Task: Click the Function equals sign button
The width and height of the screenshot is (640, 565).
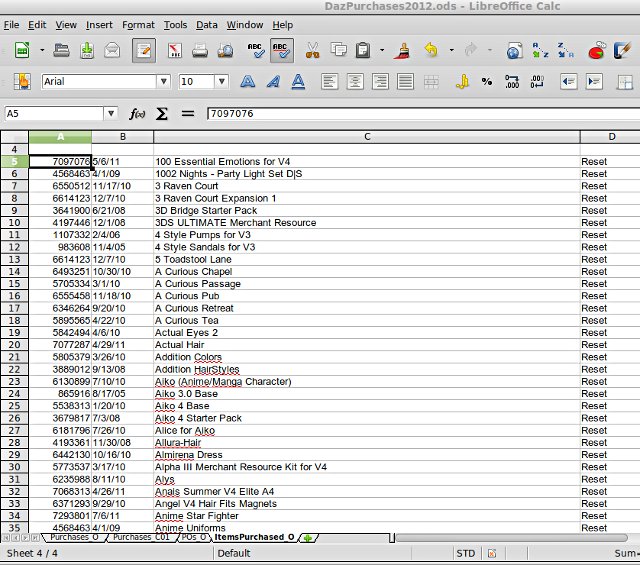Action: (188, 114)
